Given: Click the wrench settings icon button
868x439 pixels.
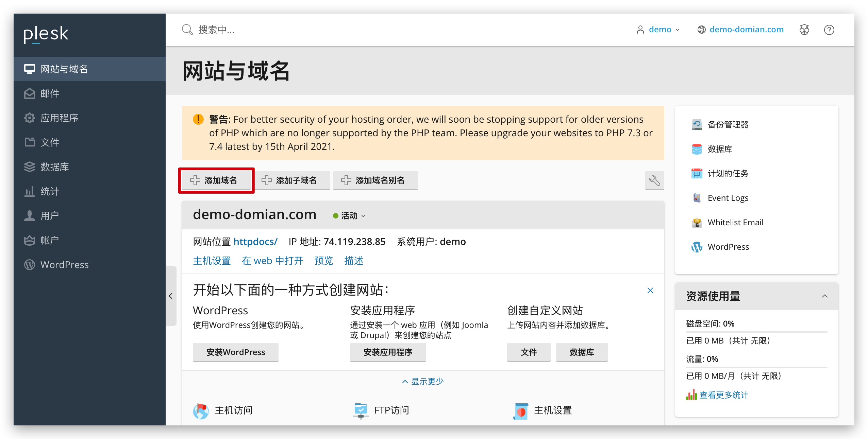Looking at the screenshot, I should 654,180.
